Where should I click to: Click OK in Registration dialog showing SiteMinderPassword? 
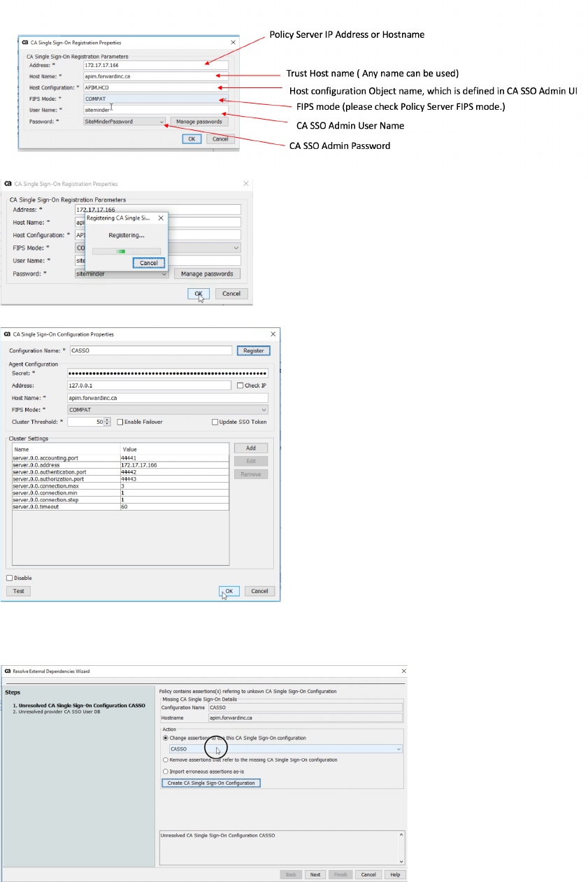tap(192, 138)
